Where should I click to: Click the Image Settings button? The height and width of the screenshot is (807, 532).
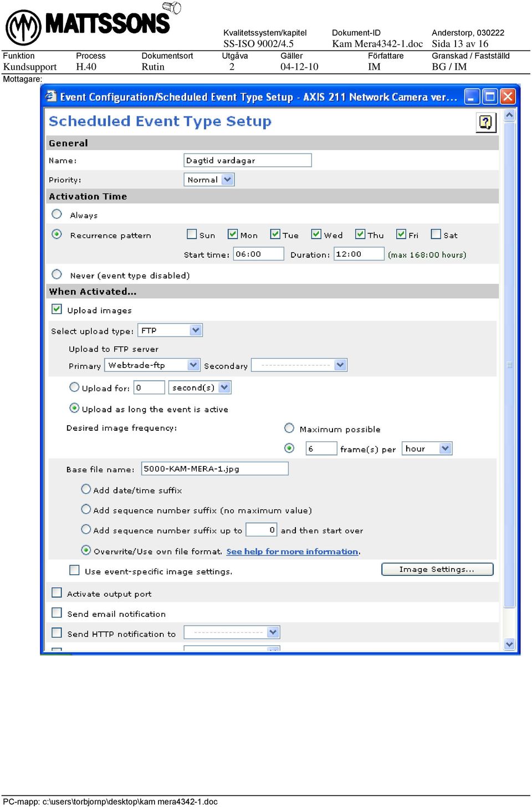coord(437,569)
